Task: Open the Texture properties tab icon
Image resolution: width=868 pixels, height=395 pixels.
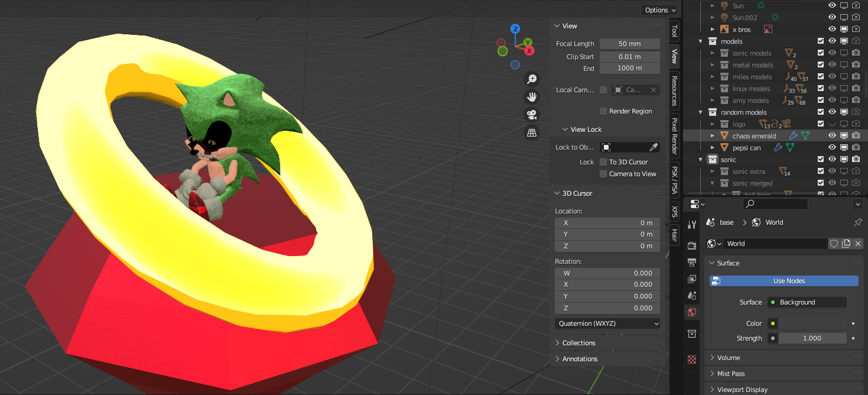Action: tap(692, 359)
